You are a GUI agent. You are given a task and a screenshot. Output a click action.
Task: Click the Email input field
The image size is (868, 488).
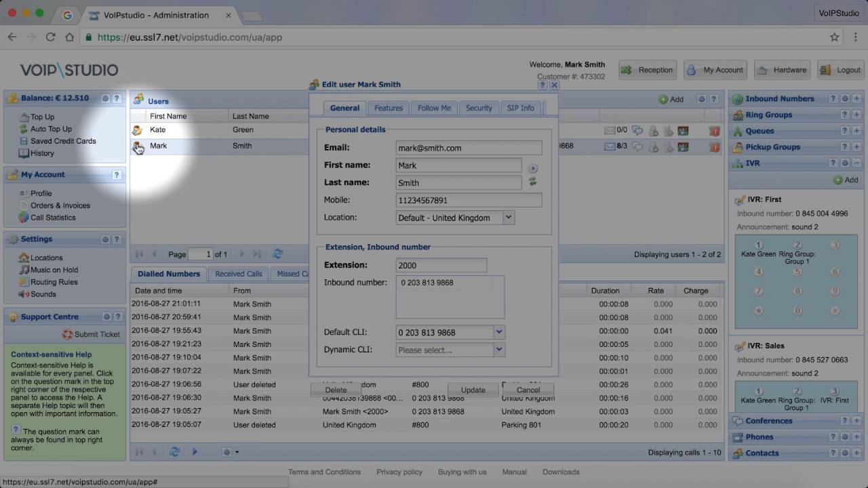(469, 148)
